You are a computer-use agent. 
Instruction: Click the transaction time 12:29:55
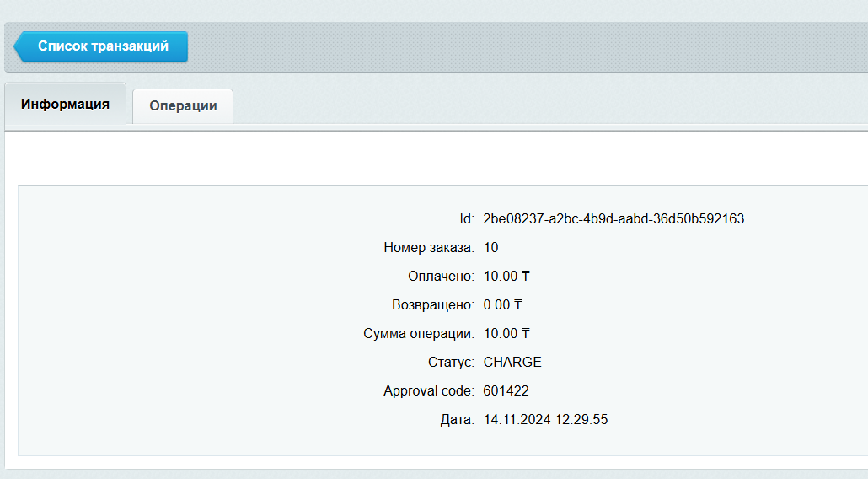(581, 420)
